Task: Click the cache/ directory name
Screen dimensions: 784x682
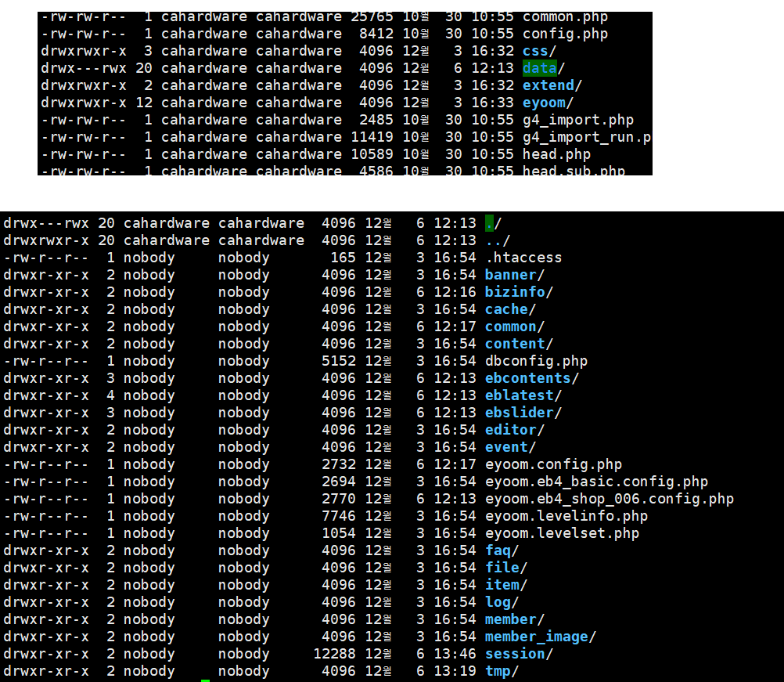Action: pyautogui.click(x=510, y=309)
